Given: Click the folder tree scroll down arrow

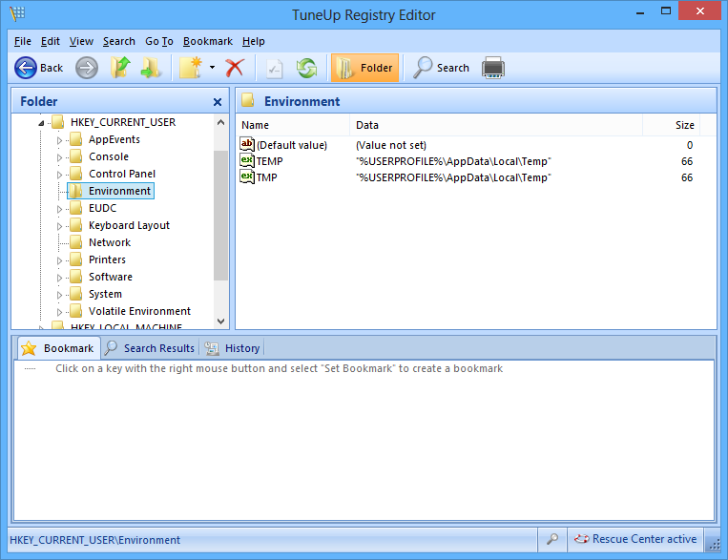Looking at the screenshot, I should pyautogui.click(x=221, y=321).
